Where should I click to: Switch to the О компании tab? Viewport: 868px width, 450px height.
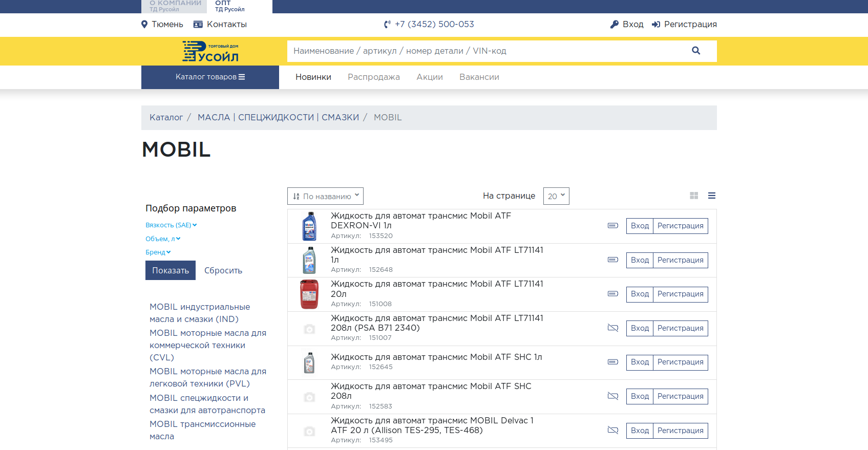click(x=174, y=6)
